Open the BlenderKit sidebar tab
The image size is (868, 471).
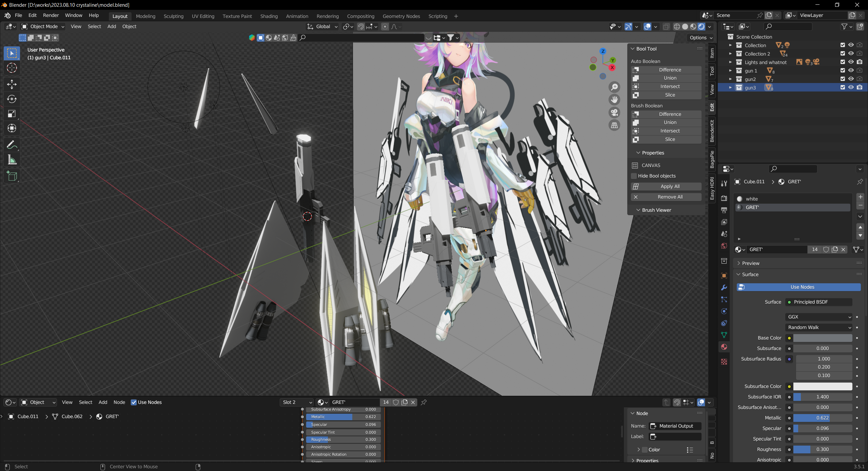(712, 131)
